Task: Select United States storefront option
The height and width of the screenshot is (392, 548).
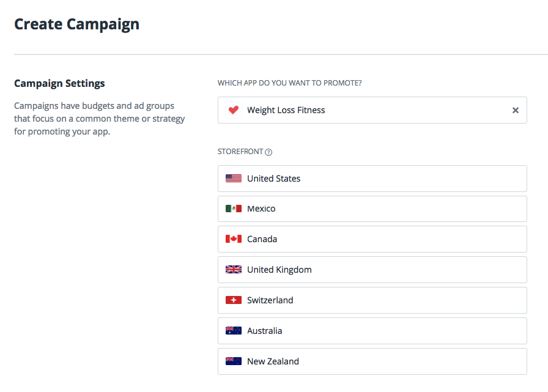Action: (x=372, y=179)
